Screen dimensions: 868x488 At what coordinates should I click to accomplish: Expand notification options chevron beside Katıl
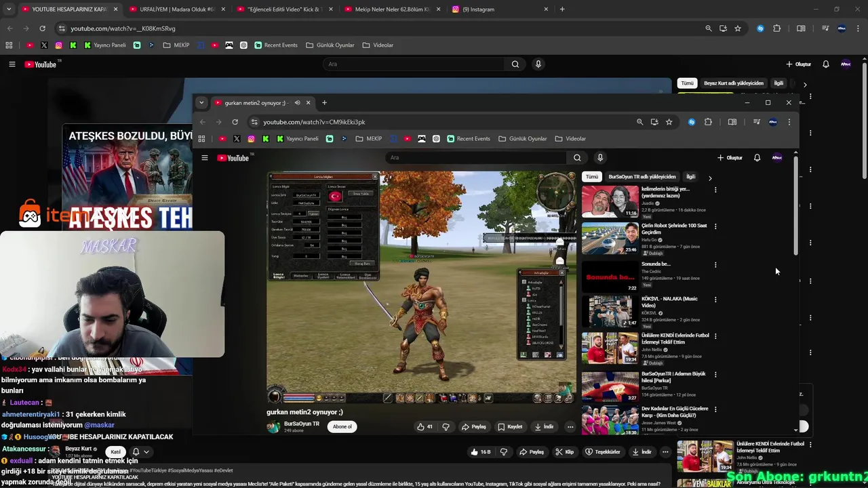coord(146,451)
